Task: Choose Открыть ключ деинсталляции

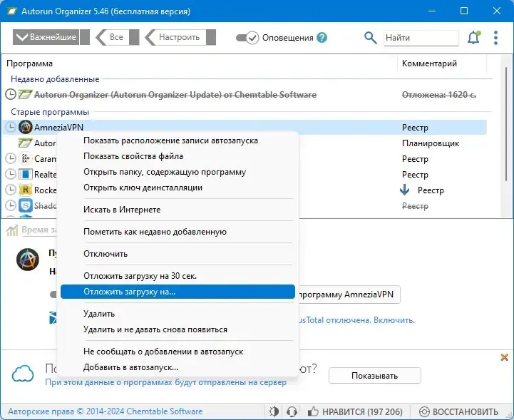Action: click(178, 188)
